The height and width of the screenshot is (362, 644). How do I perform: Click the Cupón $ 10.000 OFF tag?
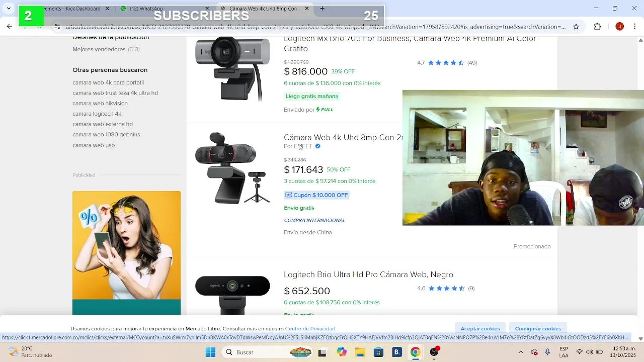(x=316, y=195)
